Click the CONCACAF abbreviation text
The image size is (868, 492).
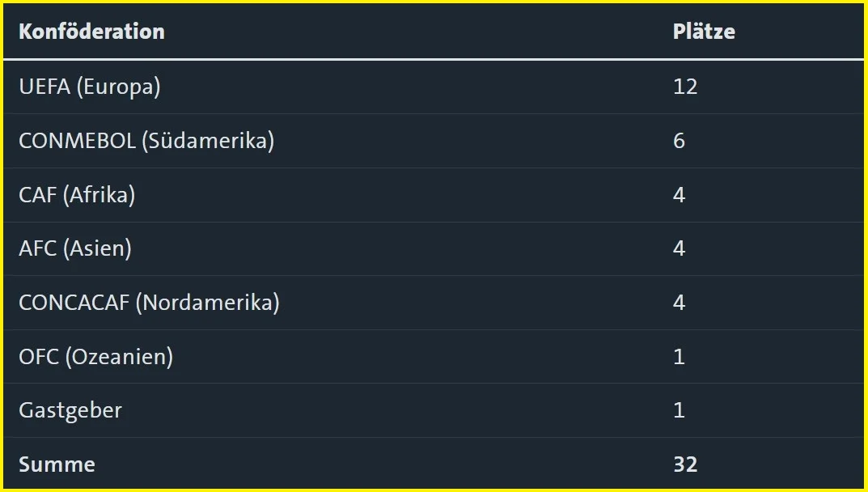click(74, 303)
